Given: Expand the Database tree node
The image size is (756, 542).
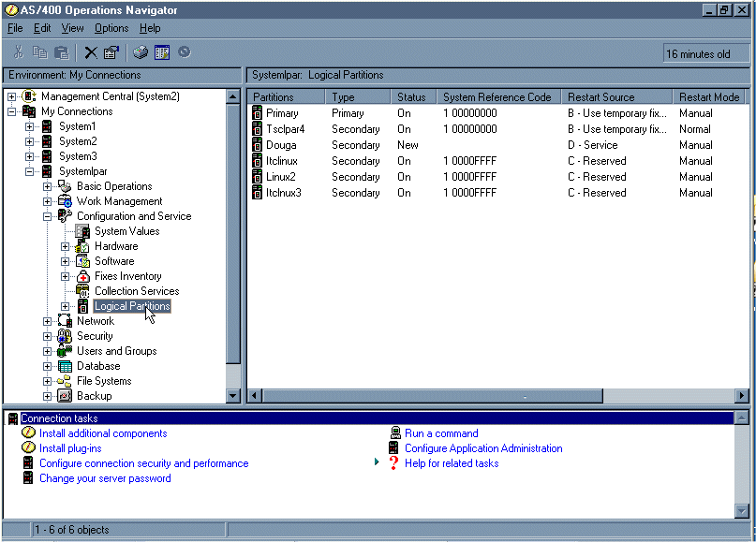Looking at the screenshot, I should point(47,366).
